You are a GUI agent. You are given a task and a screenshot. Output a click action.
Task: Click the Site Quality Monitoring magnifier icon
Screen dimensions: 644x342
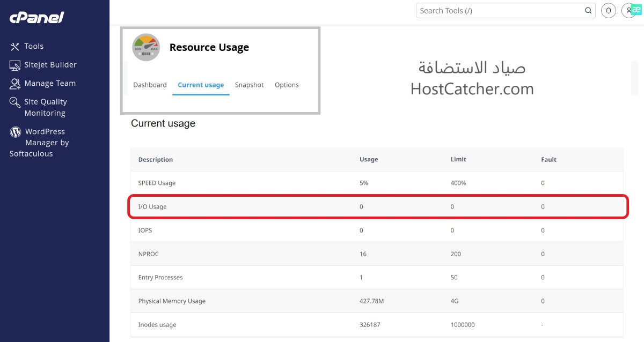15,102
